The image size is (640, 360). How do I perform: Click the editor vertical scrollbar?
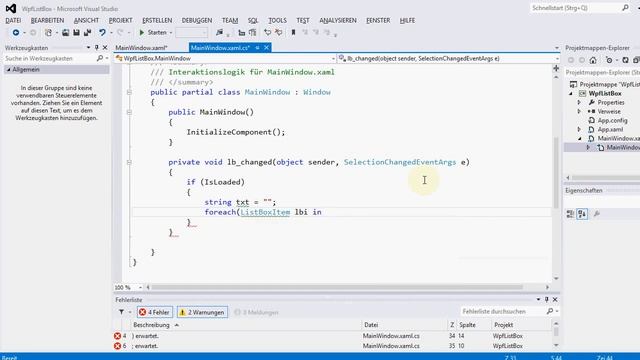(556, 172)
